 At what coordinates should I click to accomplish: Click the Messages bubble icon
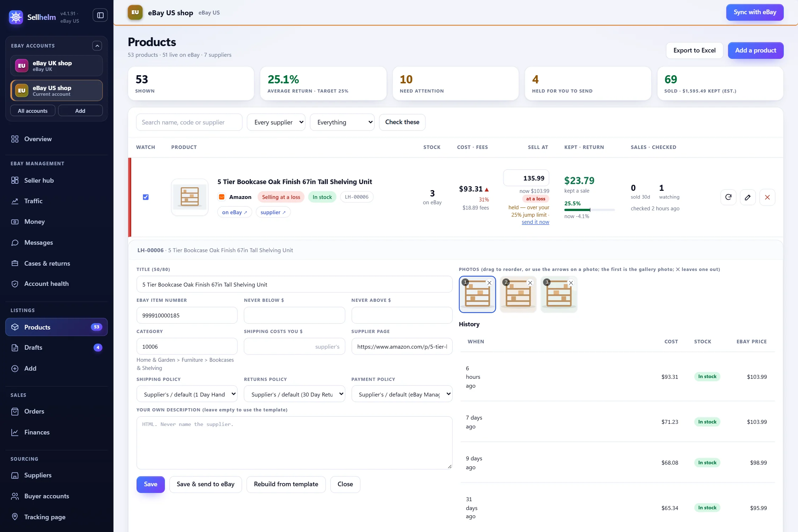click(x=15, y=243)
